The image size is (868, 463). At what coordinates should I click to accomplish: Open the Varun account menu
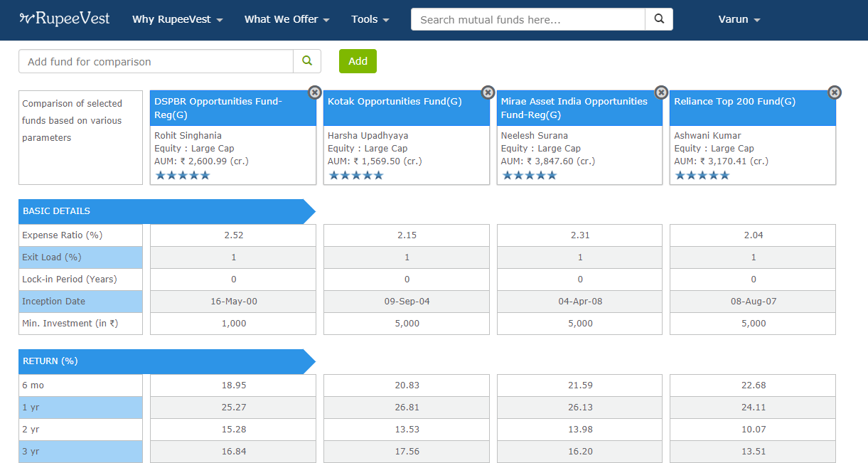pyautogui.click(x=739, y=19)
